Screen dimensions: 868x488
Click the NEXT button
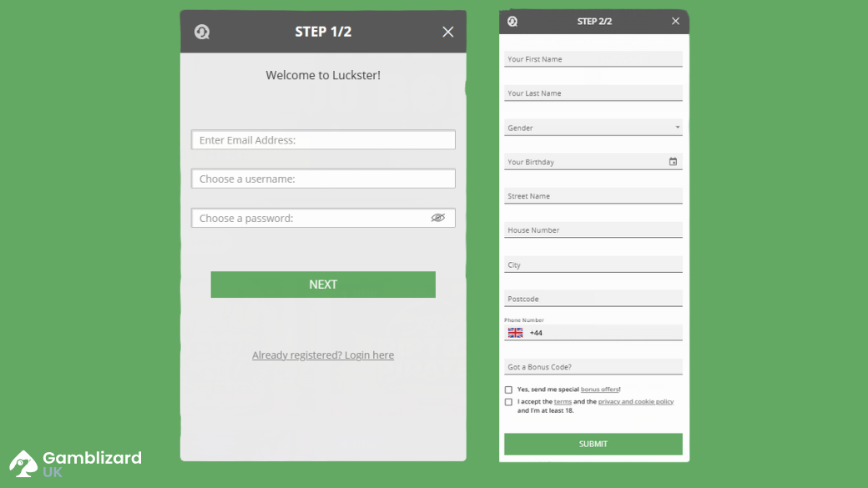click(x=323, y=284)
